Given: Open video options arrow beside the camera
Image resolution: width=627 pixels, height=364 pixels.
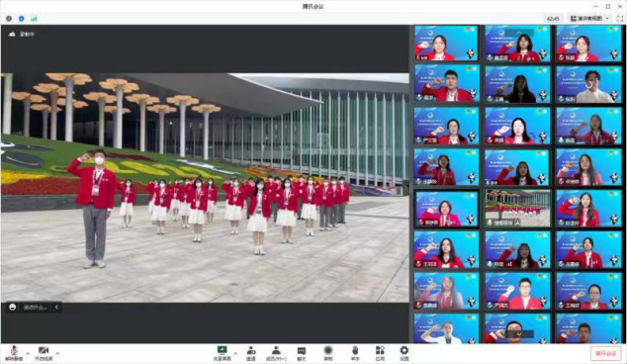Looking at the screenshot, I should tap(57, 353).
